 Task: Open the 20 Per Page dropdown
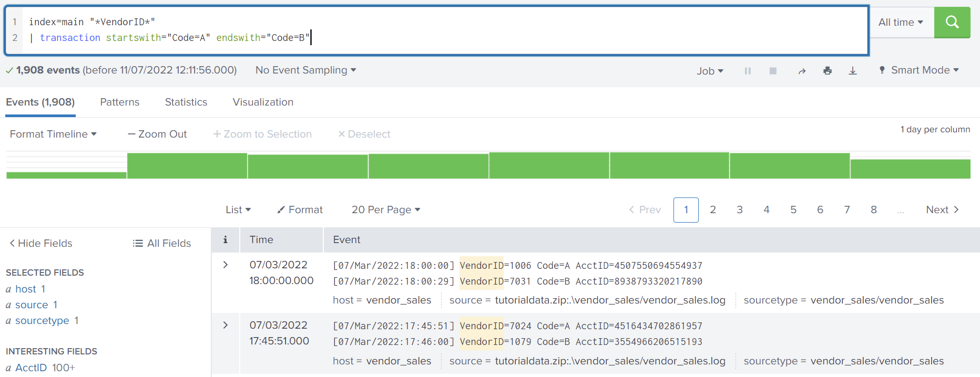pyautogui.click(x=386, y=210)
